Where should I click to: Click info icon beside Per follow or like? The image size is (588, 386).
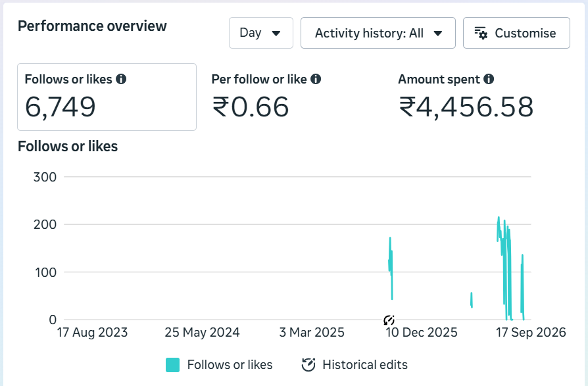coord(316,79)
